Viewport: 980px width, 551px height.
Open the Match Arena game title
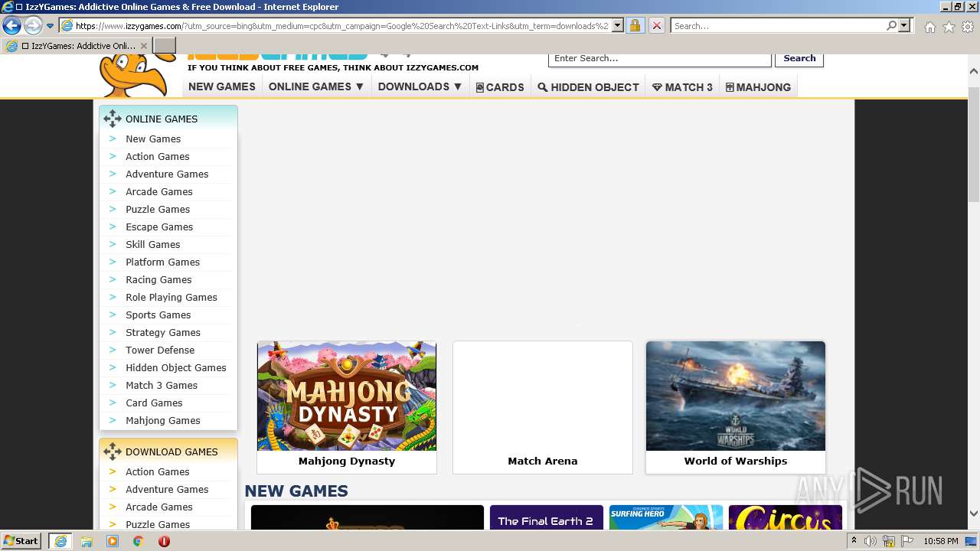pos(543,461)
